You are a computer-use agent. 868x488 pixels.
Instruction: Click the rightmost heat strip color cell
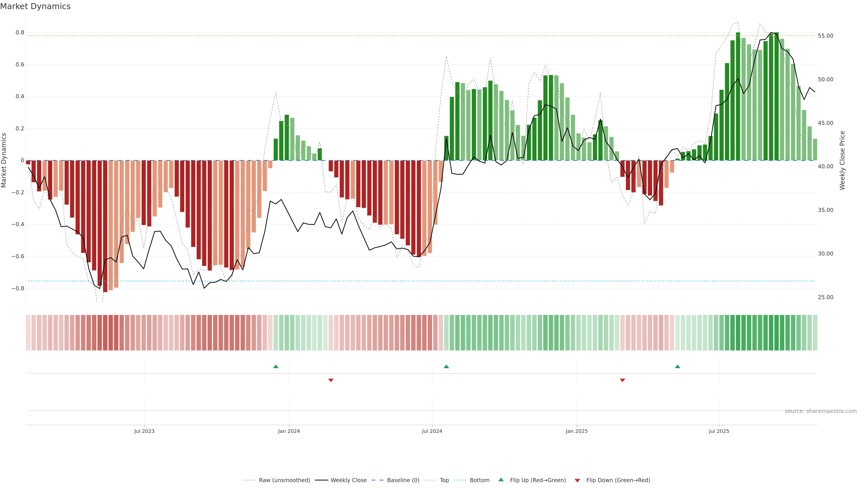(815, 333)
